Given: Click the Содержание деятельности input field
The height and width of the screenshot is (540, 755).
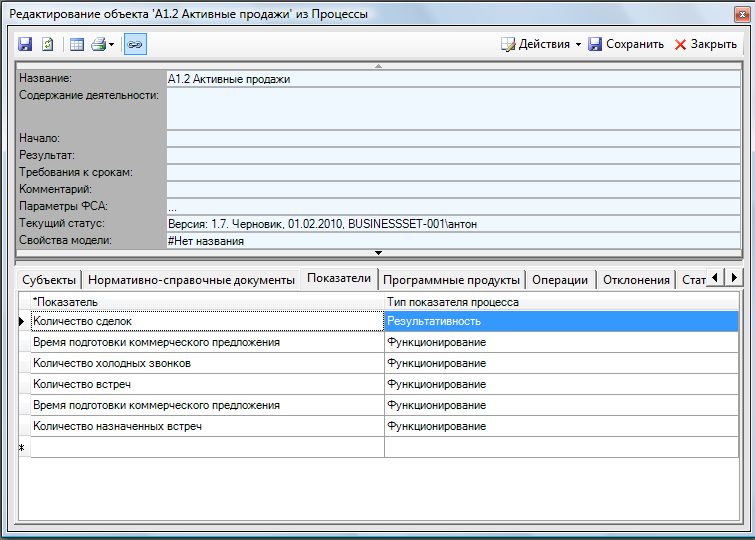Looking at the screenshot, I should point(454,109).
